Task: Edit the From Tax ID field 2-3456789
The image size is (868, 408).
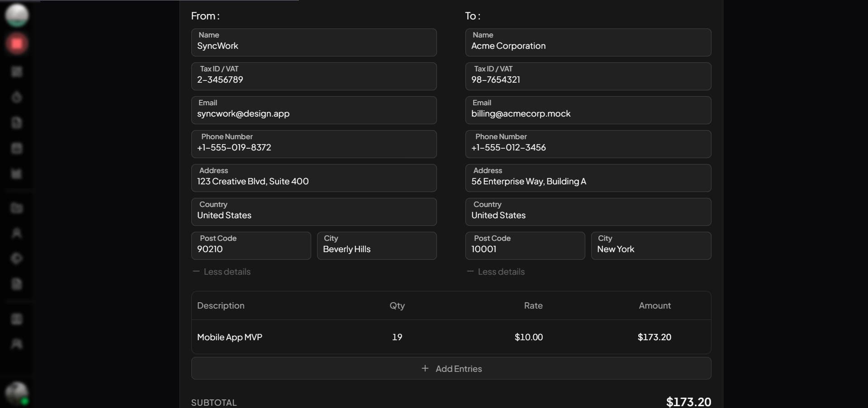Action: pos(314,76)
